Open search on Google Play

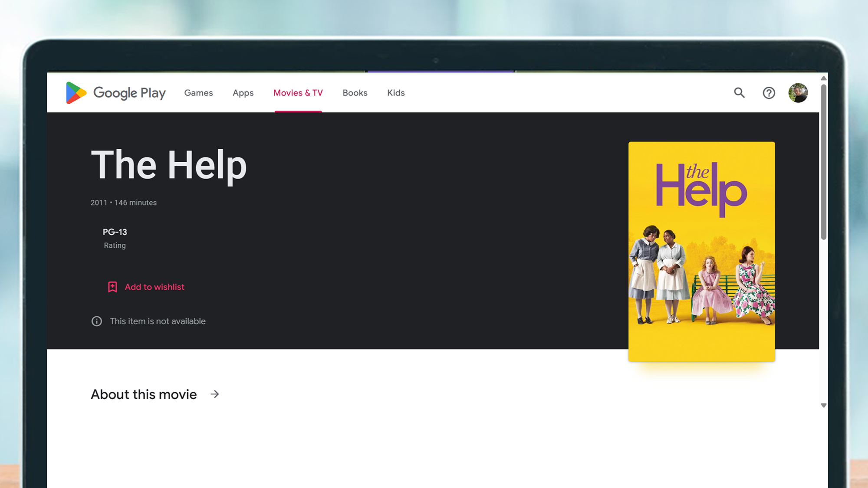click(739, 93)
